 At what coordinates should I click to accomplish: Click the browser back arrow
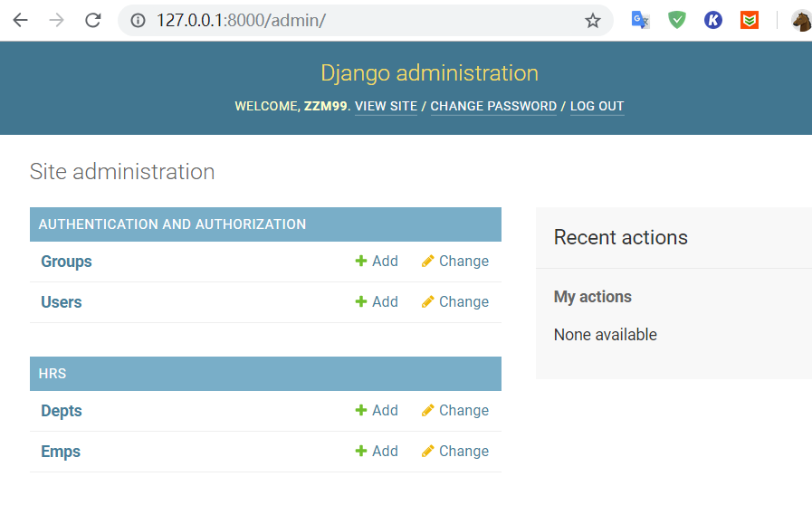[x=20, y=20]
